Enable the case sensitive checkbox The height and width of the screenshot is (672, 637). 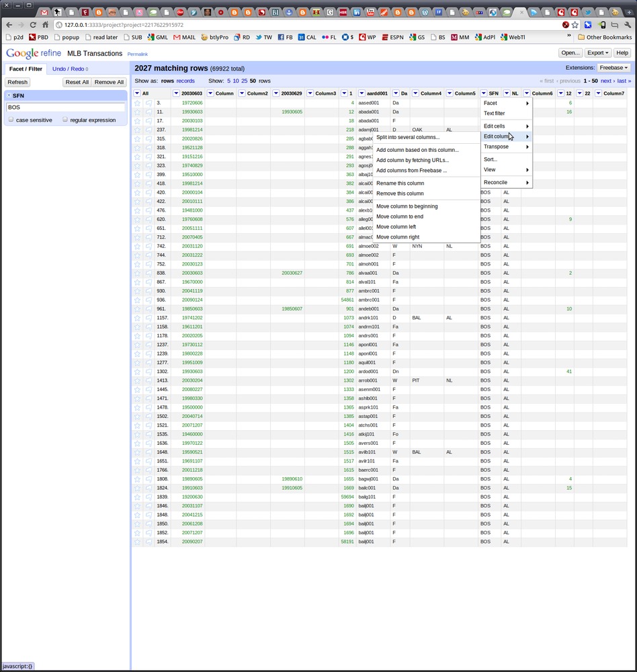(x=11, y=120)
